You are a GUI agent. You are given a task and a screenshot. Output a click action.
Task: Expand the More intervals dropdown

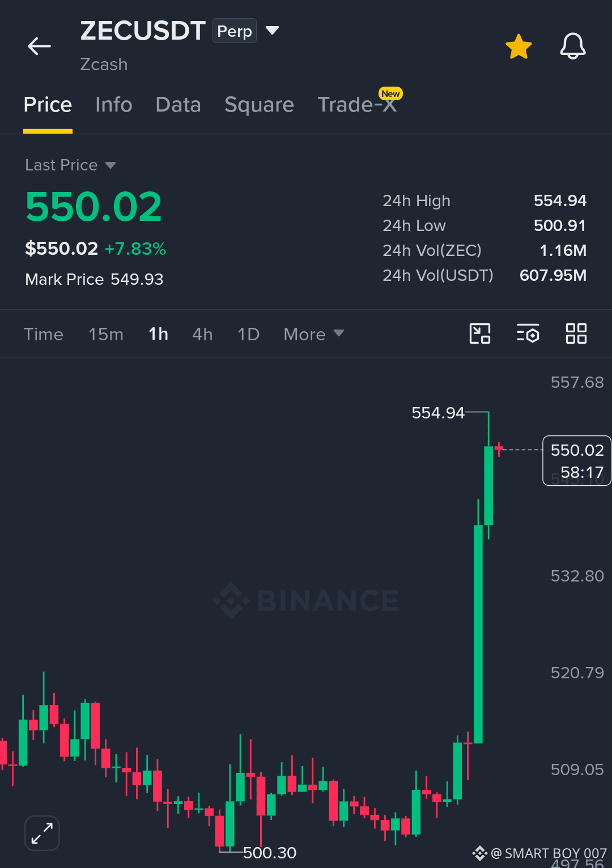click(x=313, y=334)
